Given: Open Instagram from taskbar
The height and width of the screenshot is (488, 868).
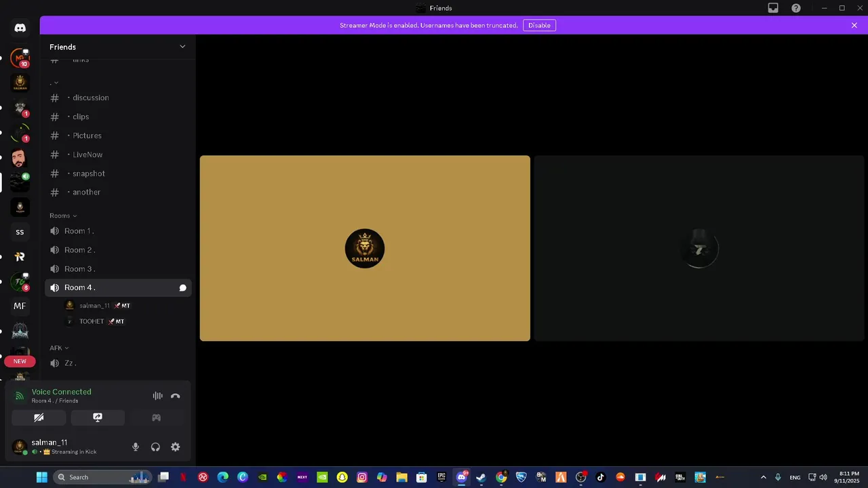Looking at the screenshot, I should pyautogui.click(x=362, y=477).
